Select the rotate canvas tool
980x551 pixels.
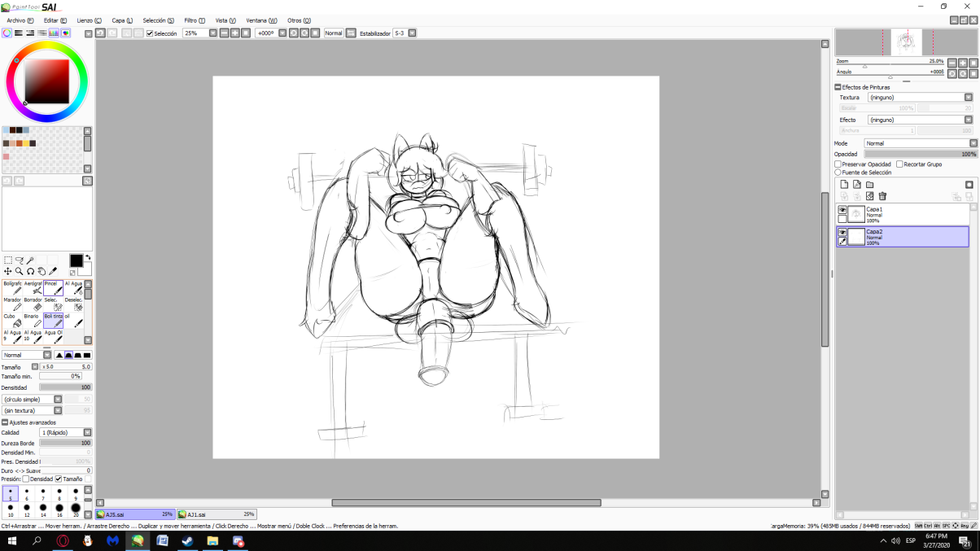point(30,272)
